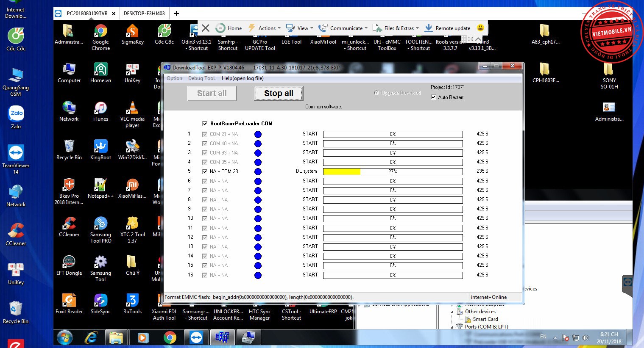Open the SONY SO-01H folder
The image size is (644, 348).
(609, 76)
